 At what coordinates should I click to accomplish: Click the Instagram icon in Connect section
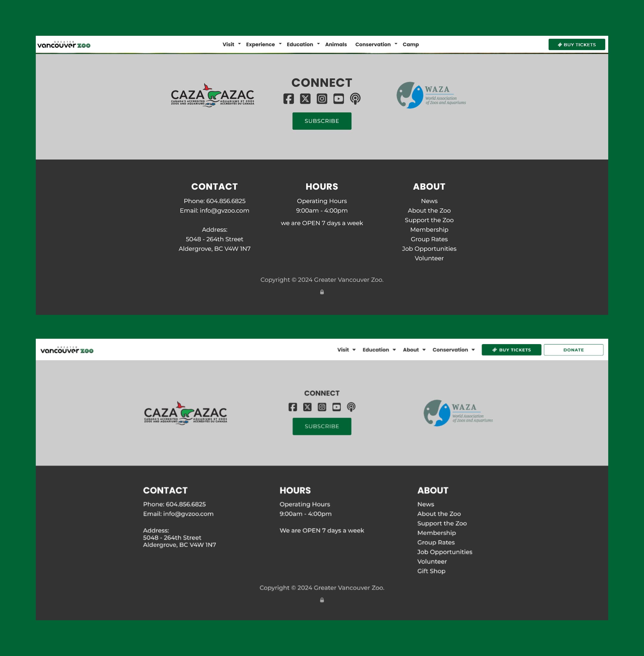click(322, 98)
